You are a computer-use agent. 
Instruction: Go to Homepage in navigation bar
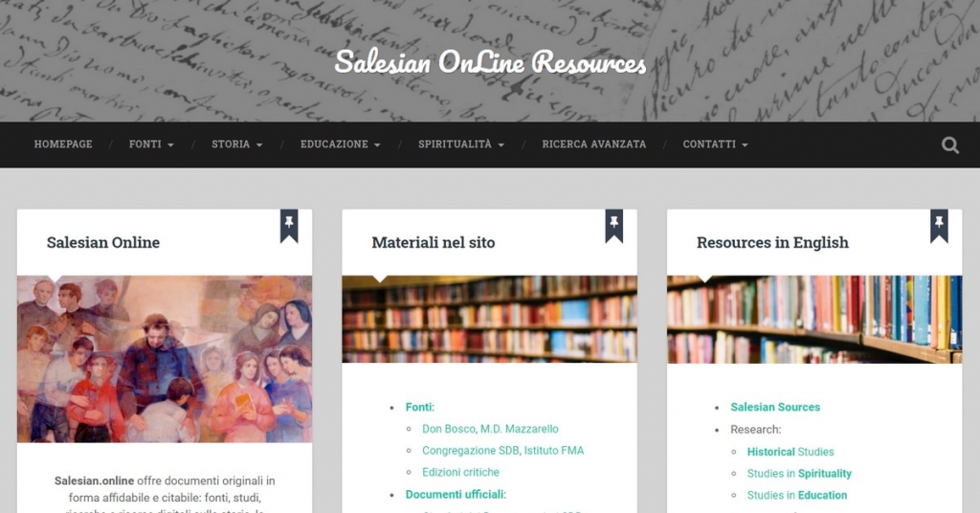[x=63, y=145]
